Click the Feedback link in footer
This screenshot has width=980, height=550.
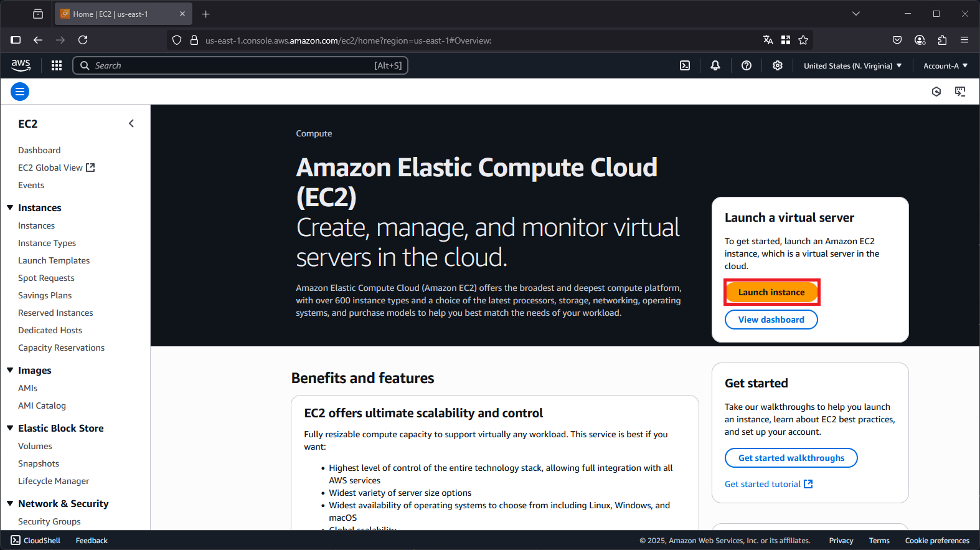tap(92, 541)
